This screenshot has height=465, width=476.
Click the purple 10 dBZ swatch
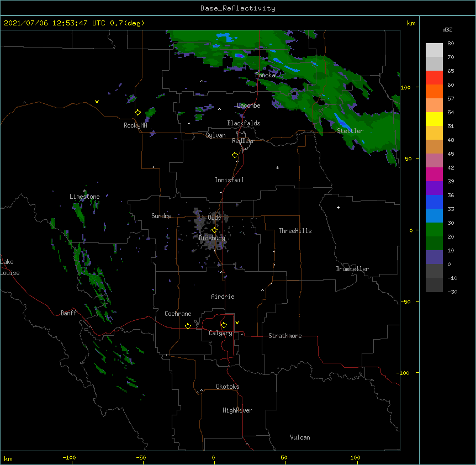(x=434, y=257)
